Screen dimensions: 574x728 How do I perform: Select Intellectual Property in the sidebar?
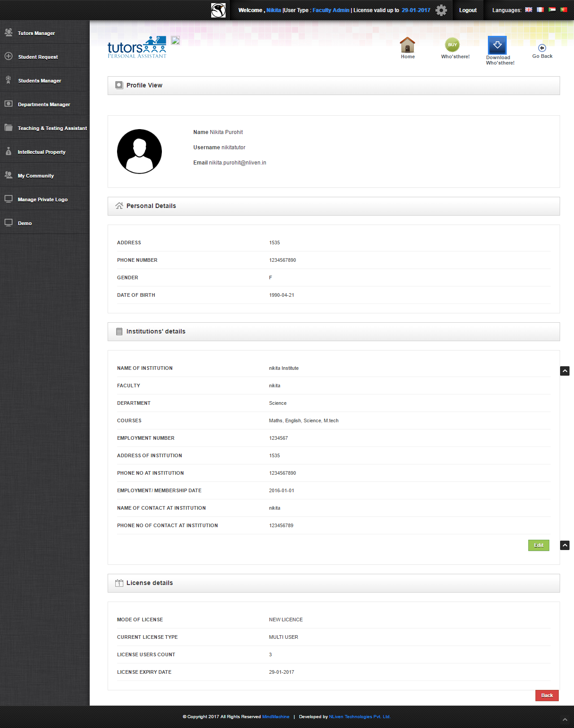point(45,152)
